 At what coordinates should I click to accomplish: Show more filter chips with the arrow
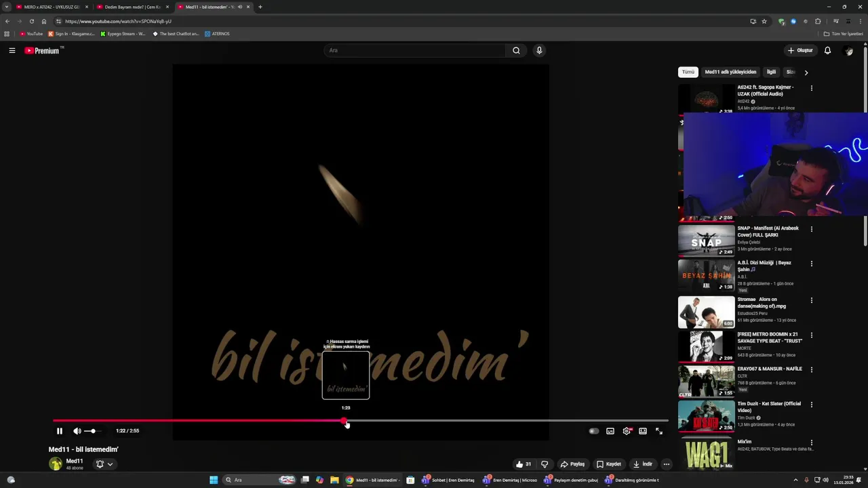click(806, 72)
